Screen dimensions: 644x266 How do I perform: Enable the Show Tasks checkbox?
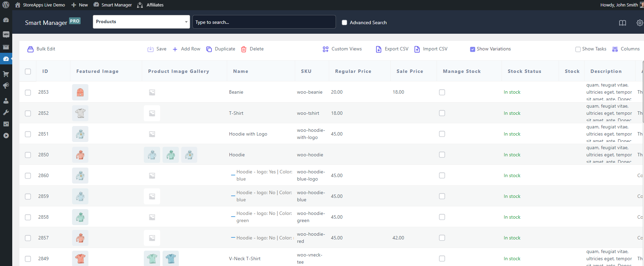tap(578, 49)
